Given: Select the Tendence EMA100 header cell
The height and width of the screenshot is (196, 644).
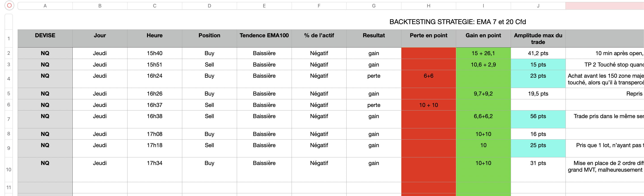Looking at the screenshot, I should [x=264, y=35].
